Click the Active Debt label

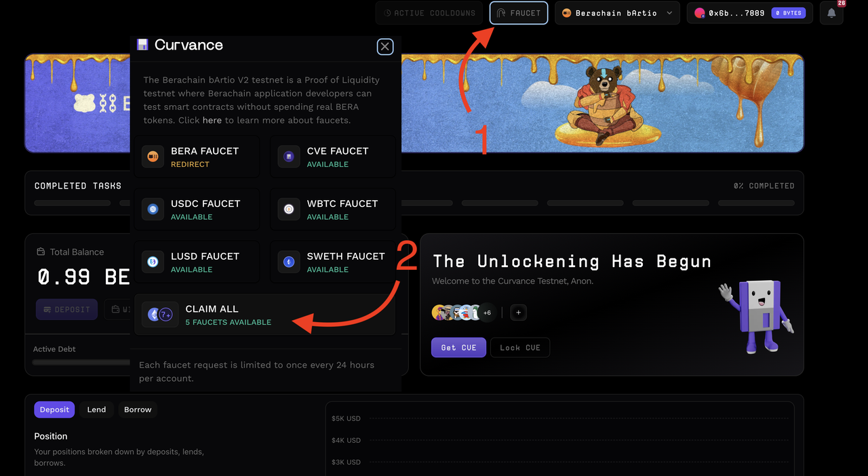pyautogui.click(x=54, y=349)
